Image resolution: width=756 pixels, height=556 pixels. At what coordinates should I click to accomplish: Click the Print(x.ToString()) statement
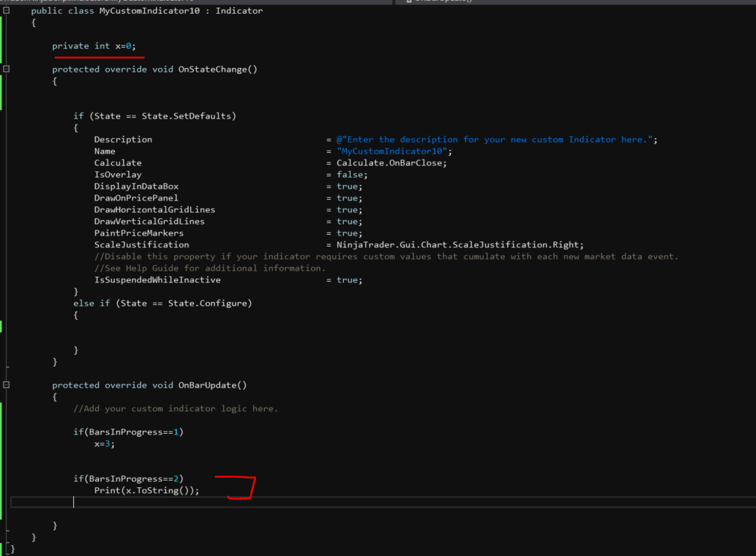(146, 491)
